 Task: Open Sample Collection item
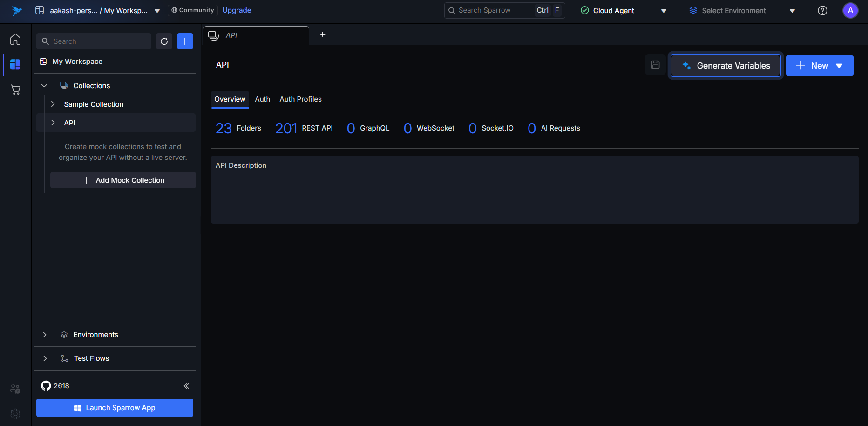94,104
